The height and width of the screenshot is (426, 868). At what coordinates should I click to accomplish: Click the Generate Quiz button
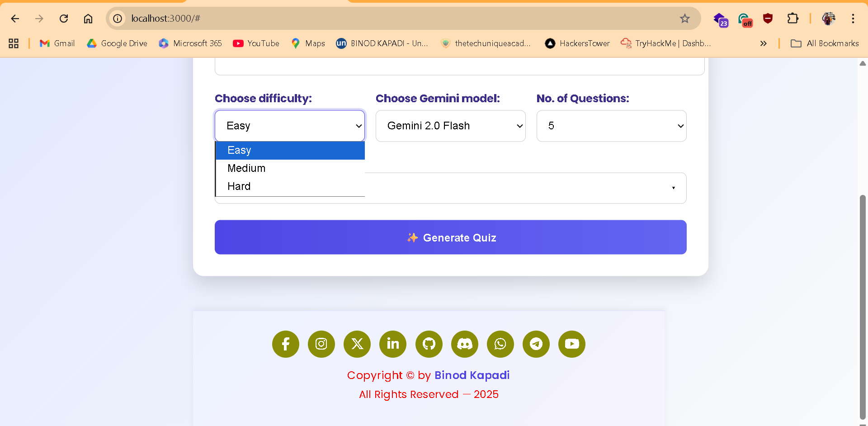tap(450, 237)
